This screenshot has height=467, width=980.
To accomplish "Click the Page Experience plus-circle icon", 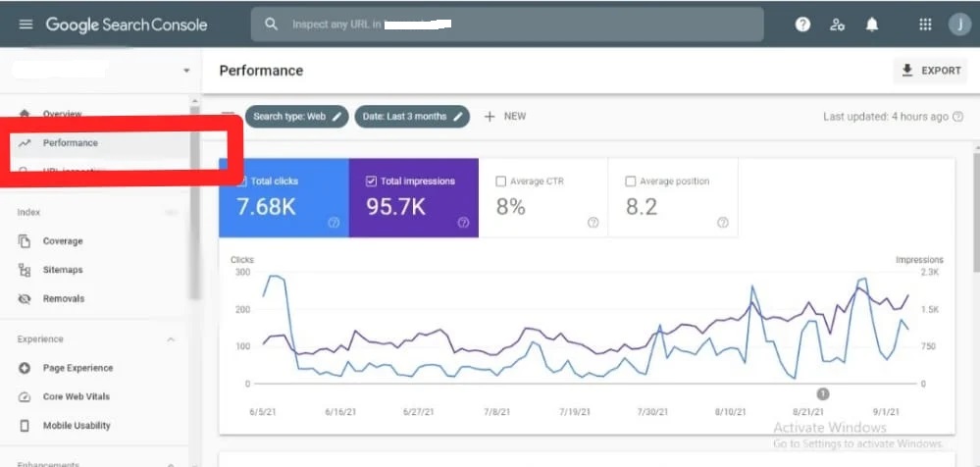I will (x=25, y=368).
